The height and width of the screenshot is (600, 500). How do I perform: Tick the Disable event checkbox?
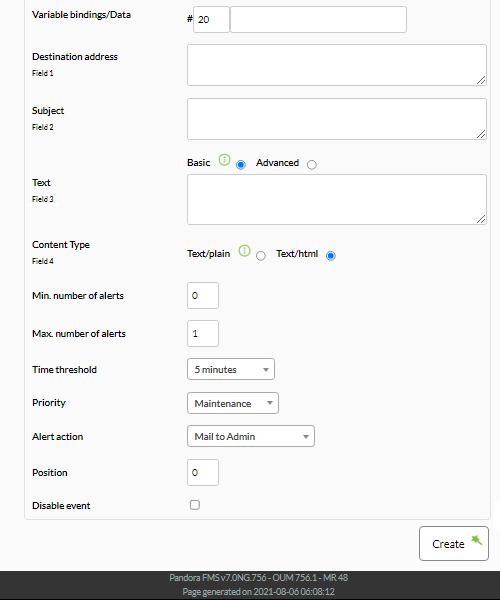pos(195,505)
